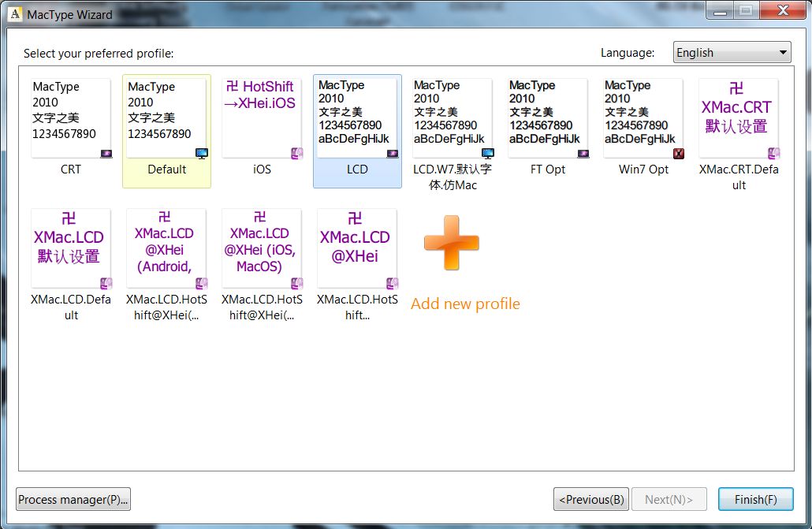Image resolution: width=812 pixels, height=529 pixels.
Task: Click the purple badge on XMac.LCD Android thumbnail
Action: pyautogui.click(x=202, y=283)
